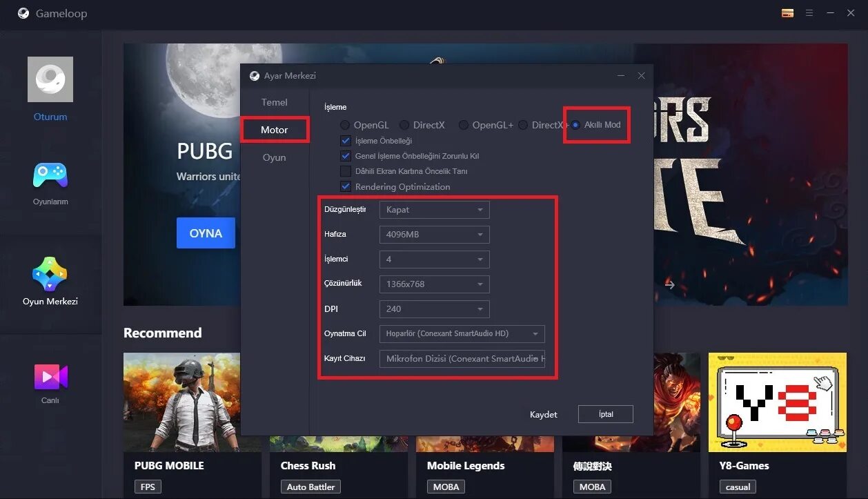Open the PUBG MOBILE game thumbnail

tap(182, 402)
